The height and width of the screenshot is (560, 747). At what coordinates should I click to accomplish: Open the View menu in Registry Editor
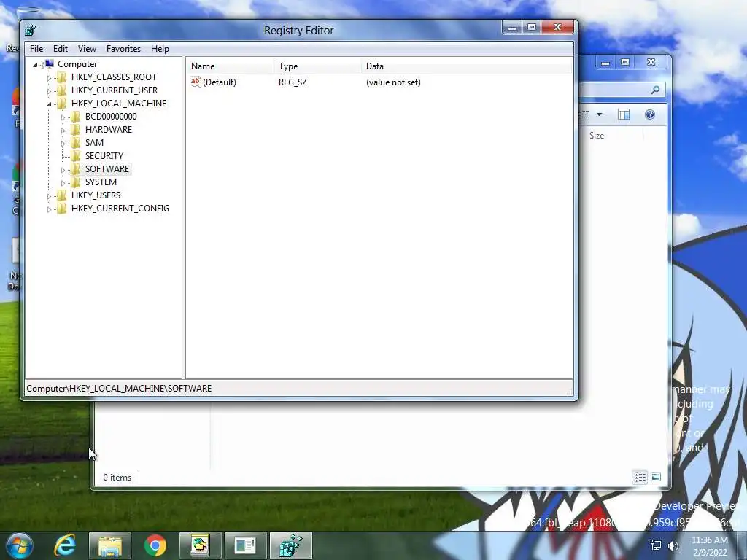tap(88, 49)
